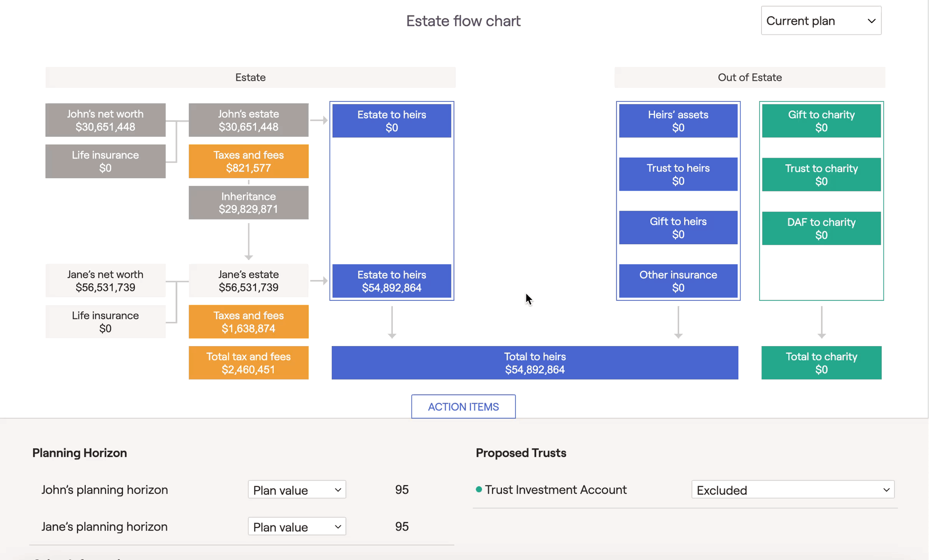Screen dimensions: 931x560
Task: Select the Gift to charity box
Action: coord(821,121)
